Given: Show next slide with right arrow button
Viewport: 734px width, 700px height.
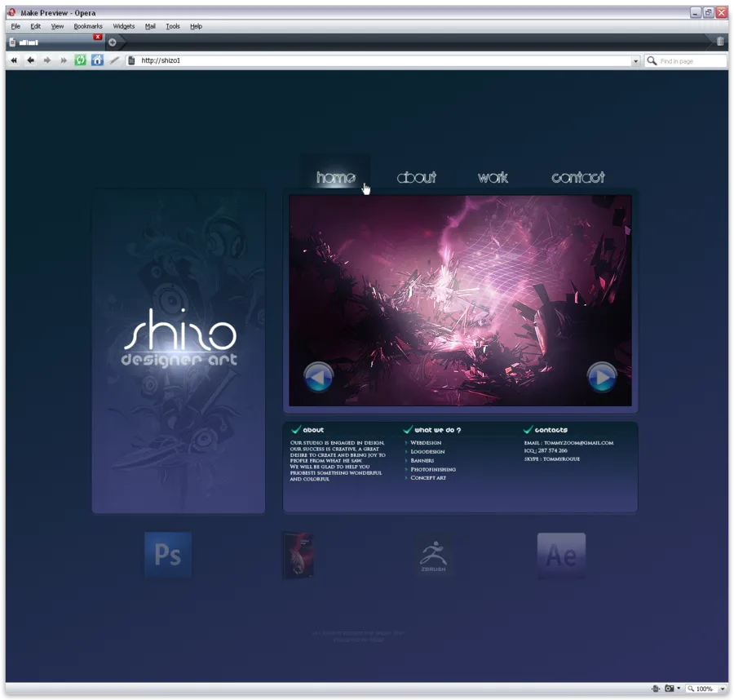Looking at the screenshot, I should click(602, 377).
